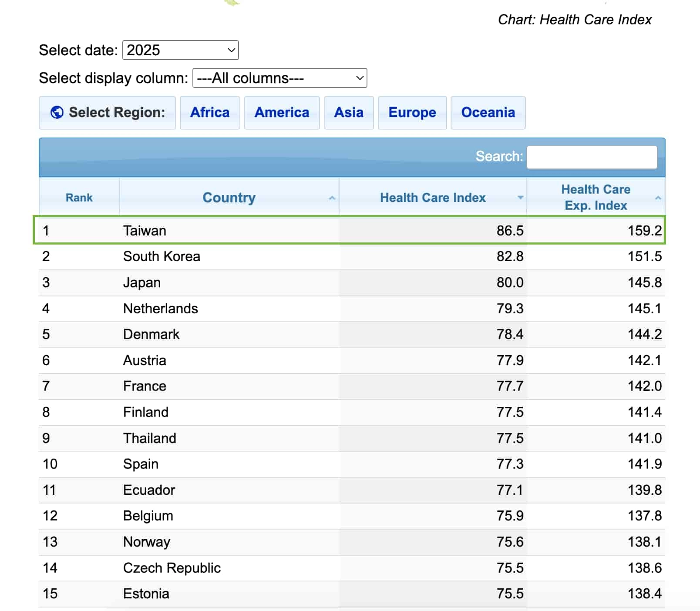
Task: Click the Health Care Exp. Index header
Action: pyautogui.click(x=595, y=197)
